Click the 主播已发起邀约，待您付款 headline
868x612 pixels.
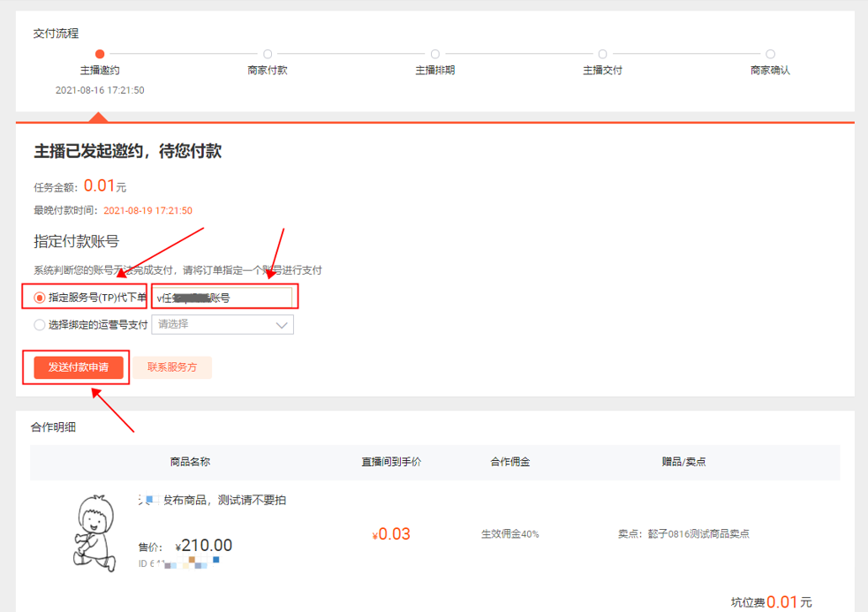(x=128, y=151)
